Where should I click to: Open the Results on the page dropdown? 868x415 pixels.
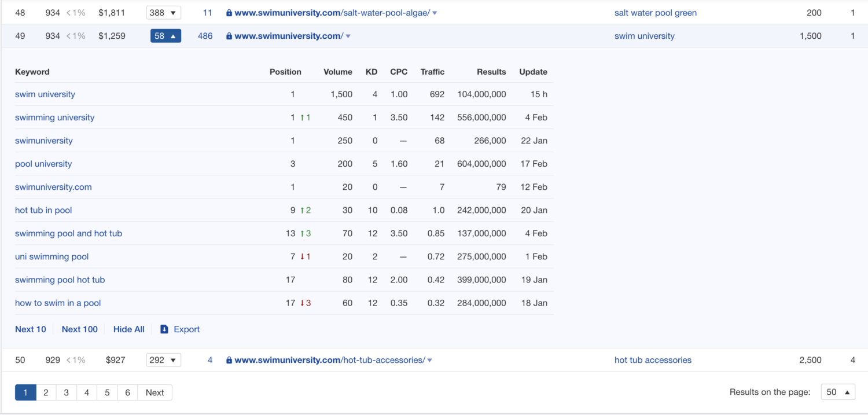[838, 392]
